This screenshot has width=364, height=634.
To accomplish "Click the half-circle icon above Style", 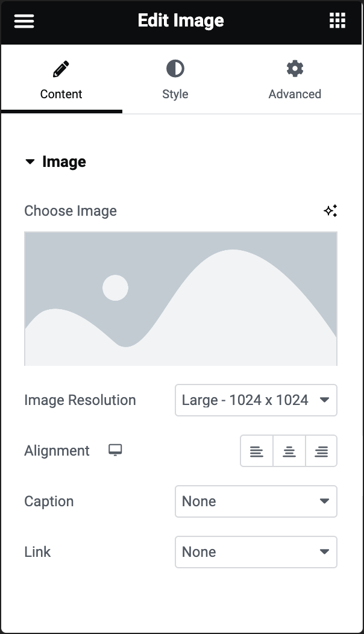I will point(175,69).
